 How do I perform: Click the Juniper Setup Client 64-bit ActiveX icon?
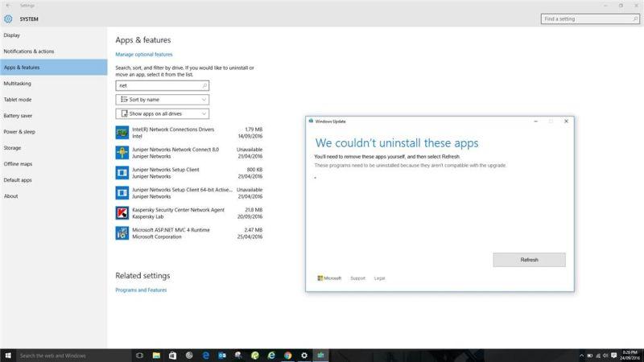122,193
